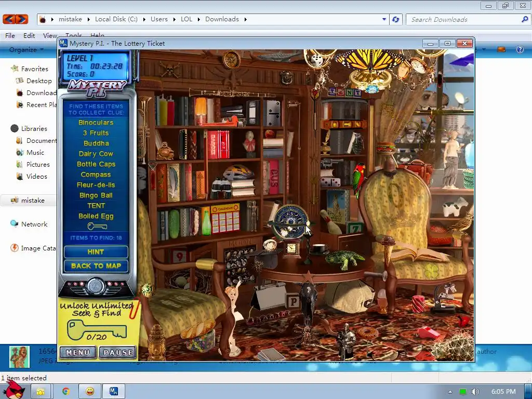The height and width of the screenshot is (399, 532).
Task: Open the Edit menu in Explorer
Action: [29, 36]
